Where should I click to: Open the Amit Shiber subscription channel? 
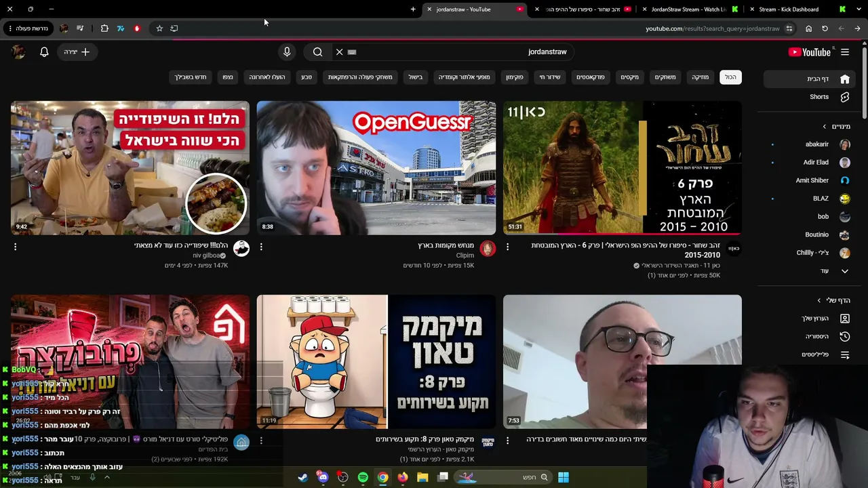pos(810,180)
